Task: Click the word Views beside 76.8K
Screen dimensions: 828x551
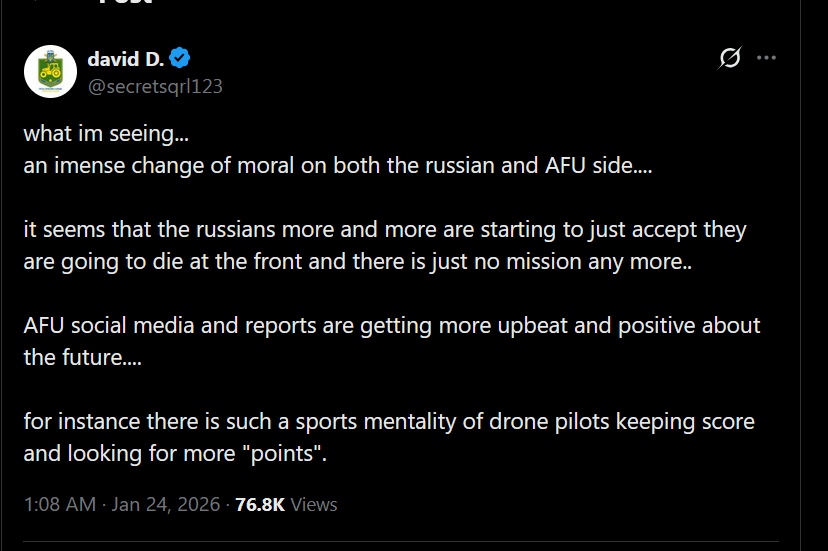Action: pyautogui.click(x=314, y=505)
